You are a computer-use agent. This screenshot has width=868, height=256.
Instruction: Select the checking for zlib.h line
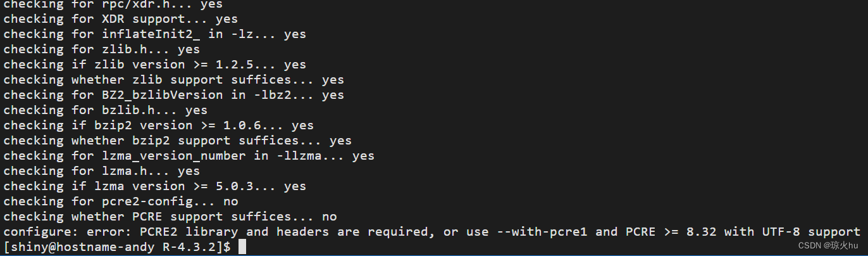[x=101, y=49]
